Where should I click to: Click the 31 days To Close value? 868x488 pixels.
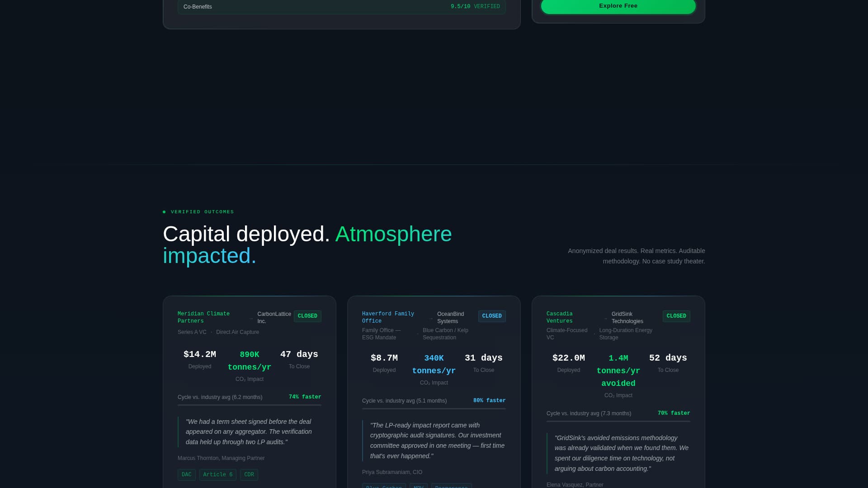[484, 358]
